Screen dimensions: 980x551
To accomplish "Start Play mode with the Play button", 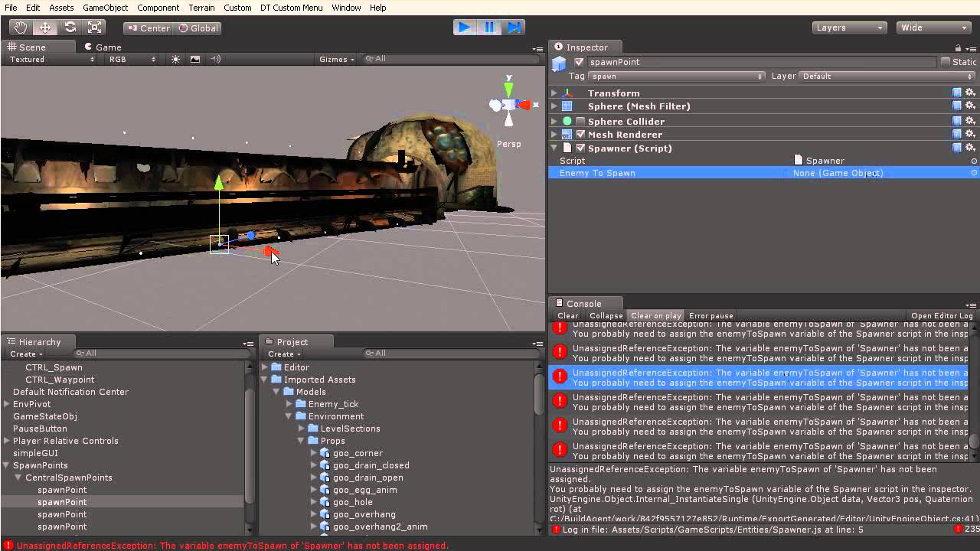I will tap(465, 28).
